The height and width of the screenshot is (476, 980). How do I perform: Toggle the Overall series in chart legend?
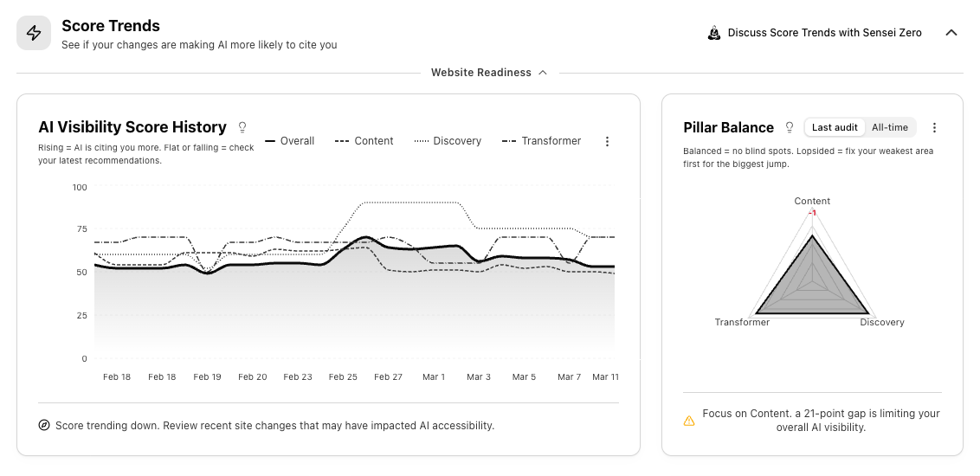[289, 141]
